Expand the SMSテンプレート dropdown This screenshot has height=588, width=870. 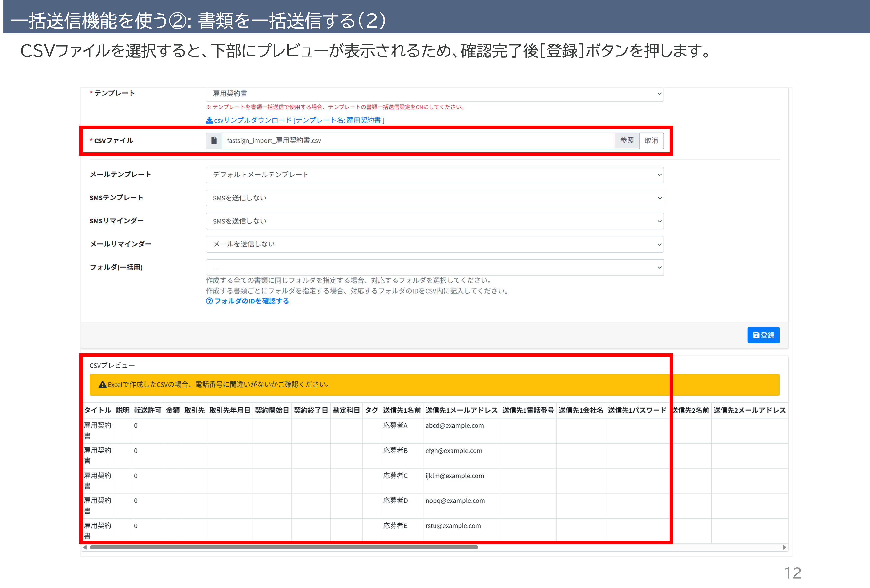[434, 198]
